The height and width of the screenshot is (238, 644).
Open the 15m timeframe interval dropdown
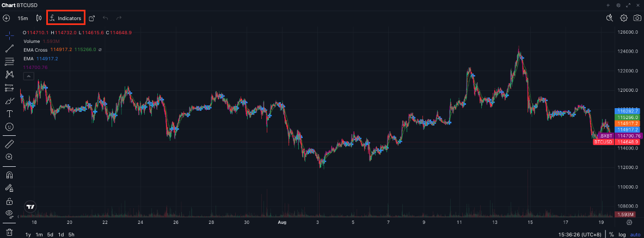(22, 18)
